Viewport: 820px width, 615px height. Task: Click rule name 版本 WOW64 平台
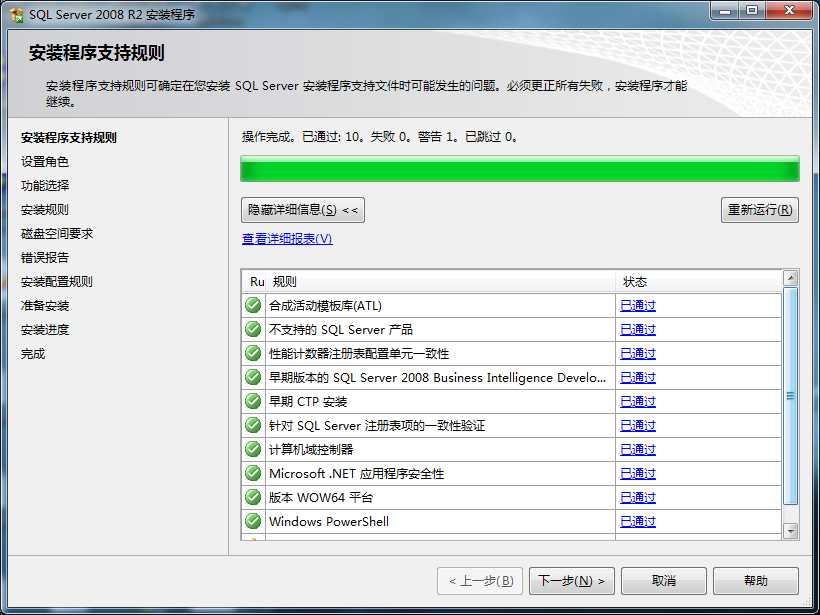321,498
